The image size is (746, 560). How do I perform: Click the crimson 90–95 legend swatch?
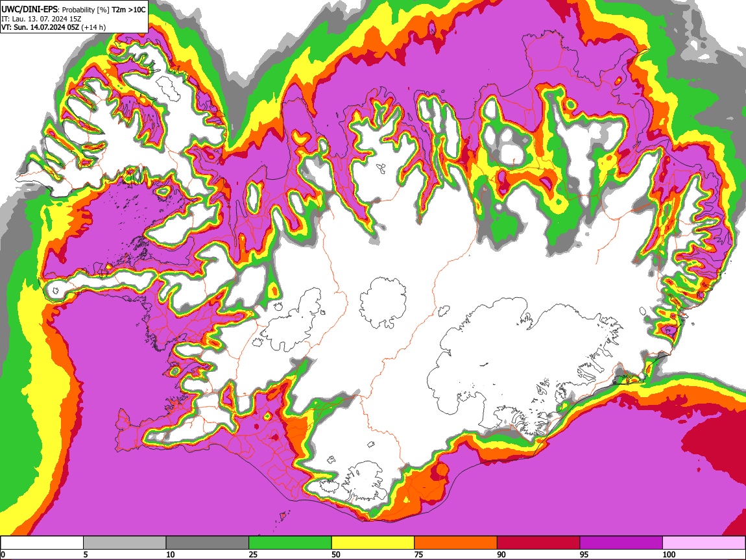tap(538, 543)
